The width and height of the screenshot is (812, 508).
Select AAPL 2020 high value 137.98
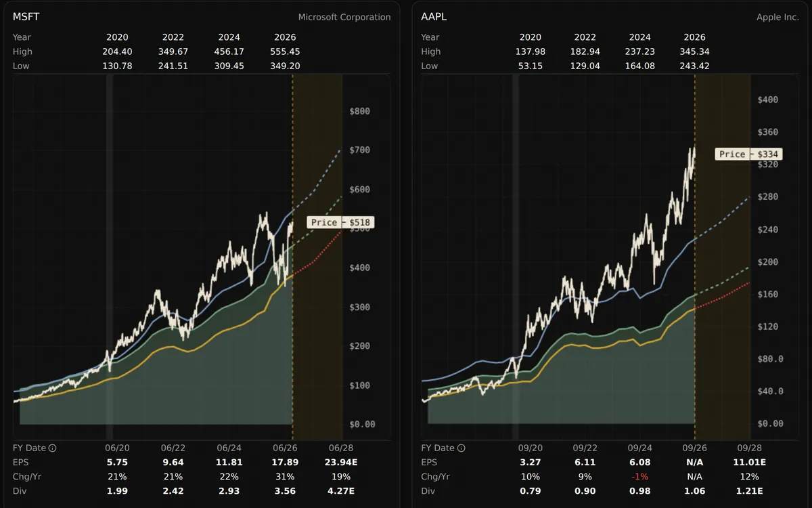point(531,51)
